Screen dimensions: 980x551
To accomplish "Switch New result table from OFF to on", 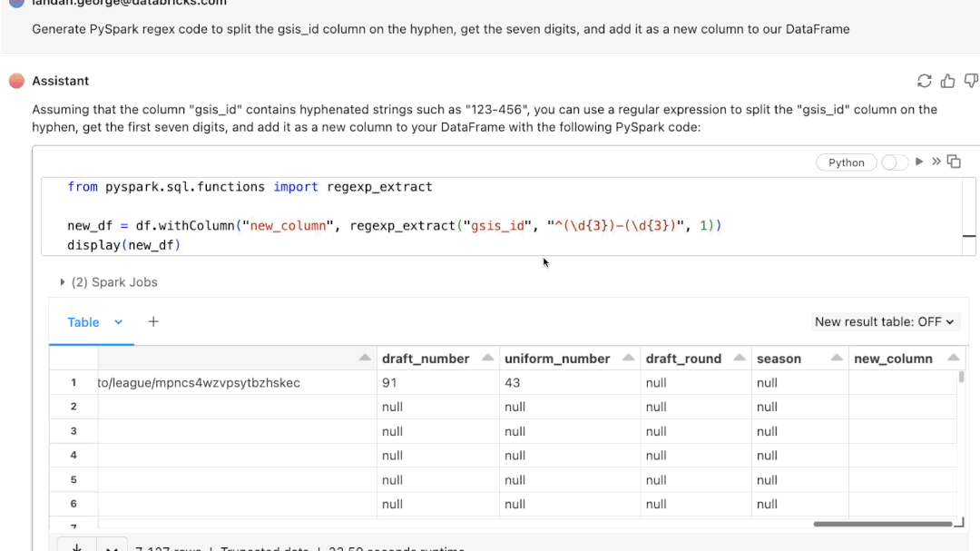I will tap(885, 321).
